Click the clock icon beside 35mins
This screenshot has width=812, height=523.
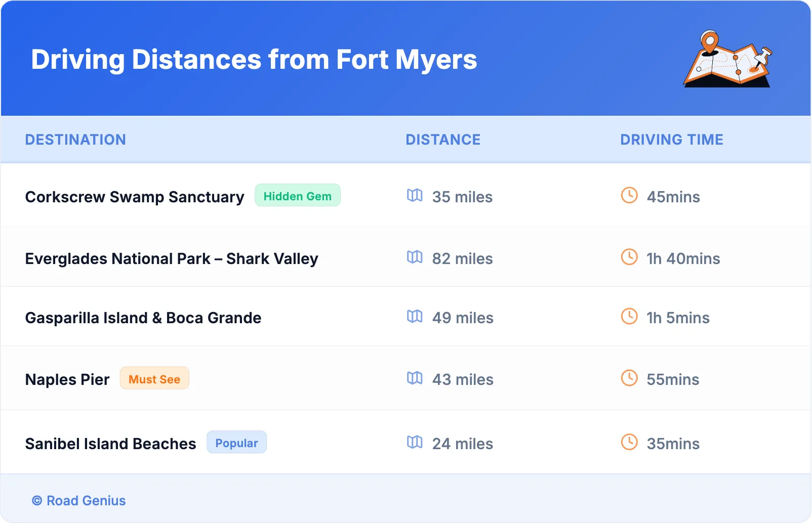(x=629, y=442)
